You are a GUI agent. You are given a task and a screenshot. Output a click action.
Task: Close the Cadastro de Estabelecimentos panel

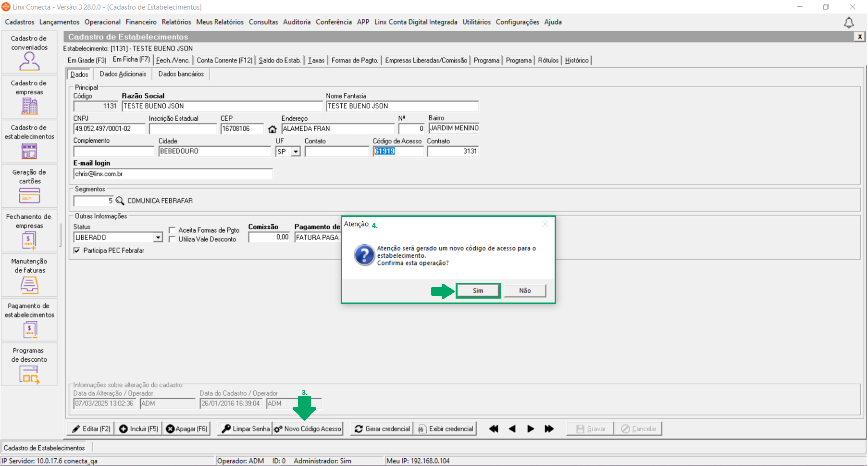[x=859, y=37]
